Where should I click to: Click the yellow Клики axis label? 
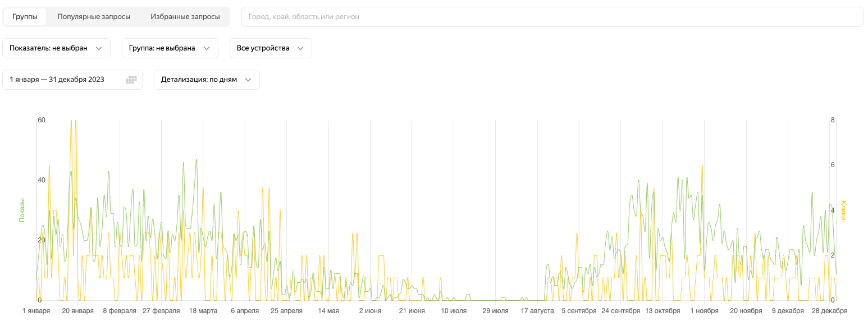tap(843, 210)
